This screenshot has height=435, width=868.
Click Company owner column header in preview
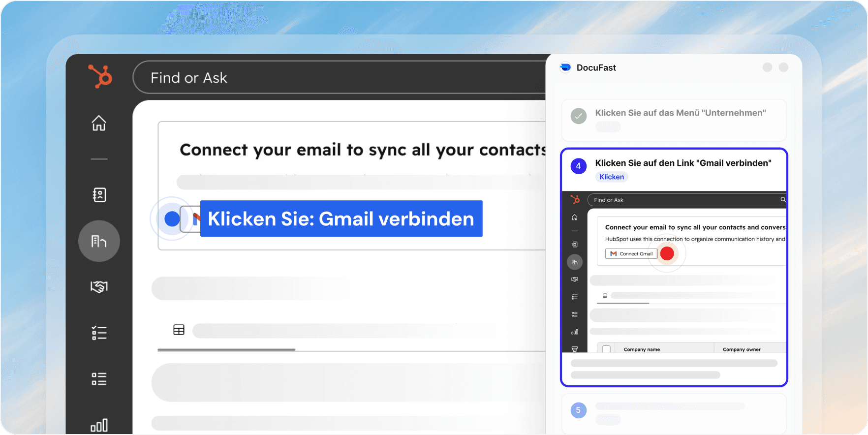(742, 349)
